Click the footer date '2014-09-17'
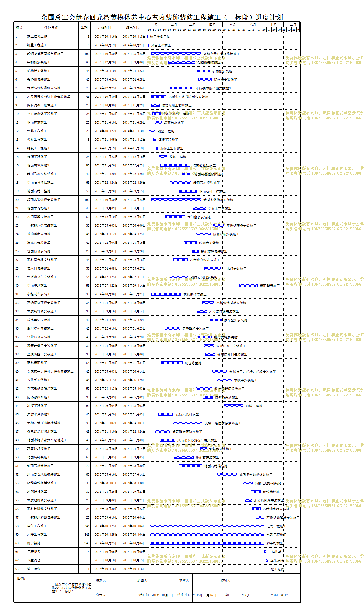This screenshot has height=616, width=364. pos(279,595)
